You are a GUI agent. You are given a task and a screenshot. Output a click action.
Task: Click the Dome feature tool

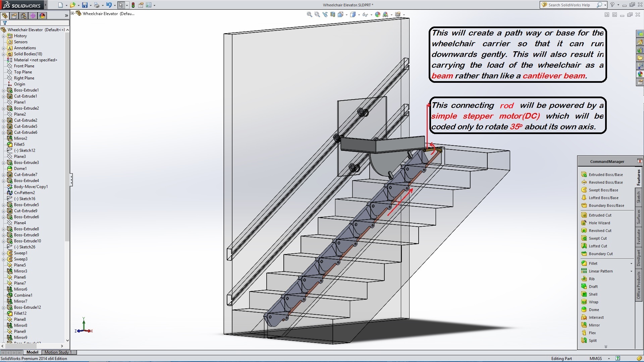(x=593, y=310)
